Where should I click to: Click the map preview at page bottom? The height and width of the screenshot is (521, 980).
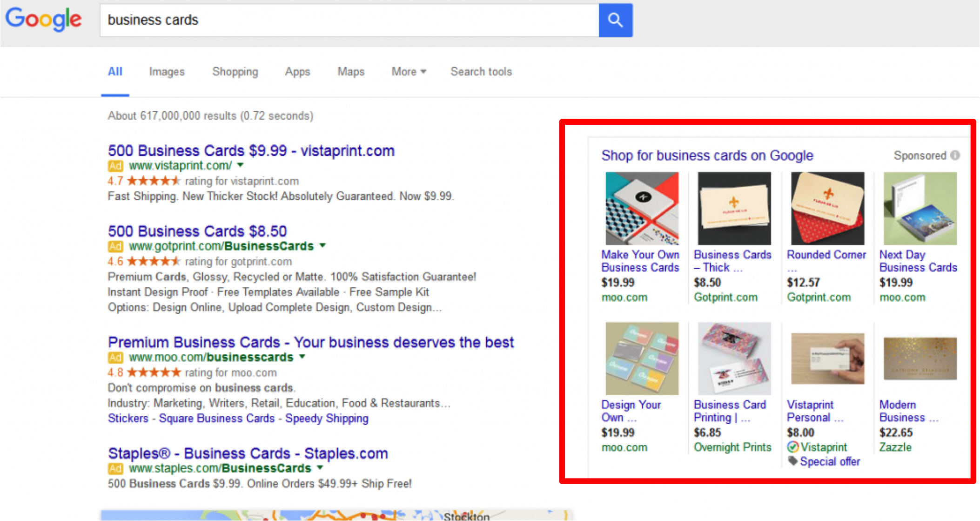point(337,515)
